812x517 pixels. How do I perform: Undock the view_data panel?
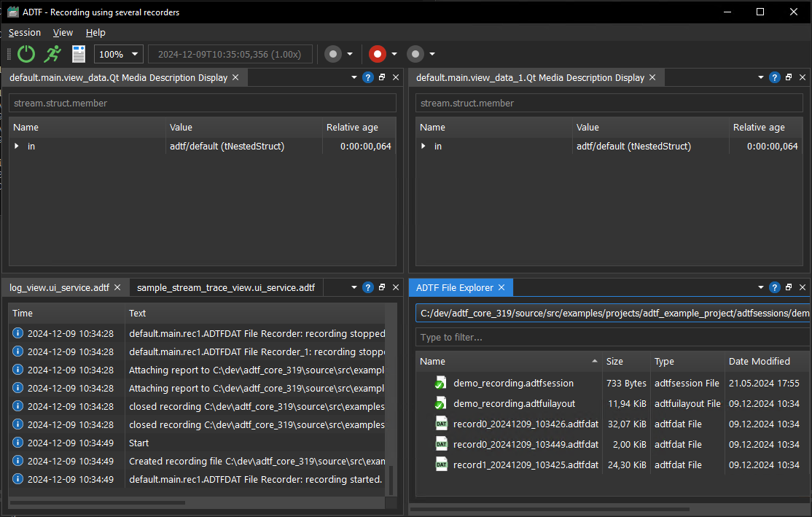(x=382, y=77)
